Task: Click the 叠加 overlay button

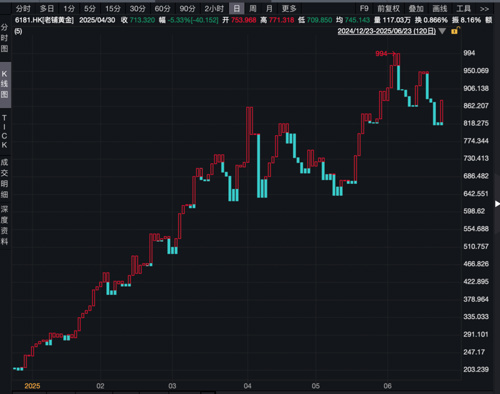Action: click(416, 9)
